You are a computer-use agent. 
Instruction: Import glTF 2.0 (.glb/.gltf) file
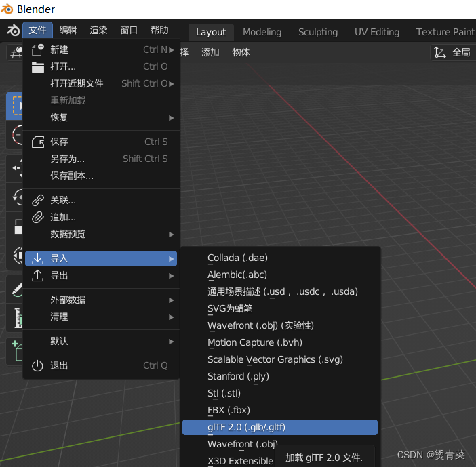pyautogui.click(x=280, y=427)
